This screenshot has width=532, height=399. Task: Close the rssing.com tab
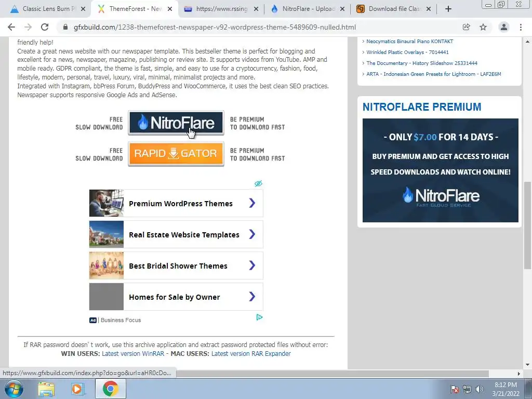point(257,9)
